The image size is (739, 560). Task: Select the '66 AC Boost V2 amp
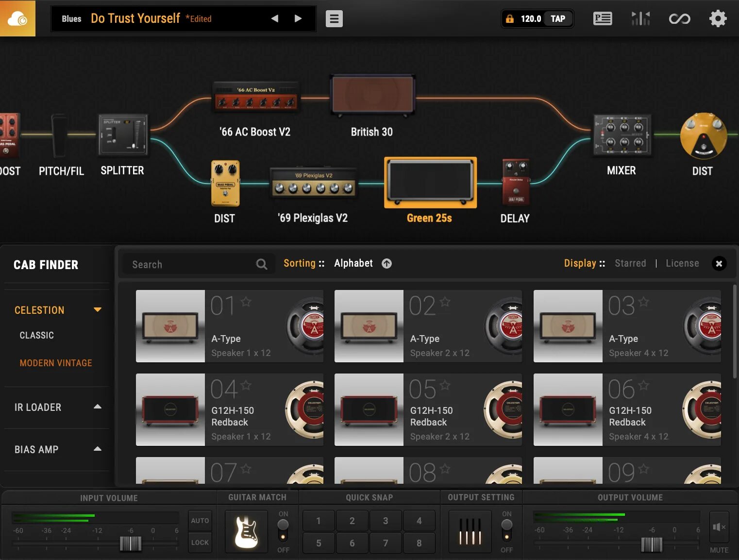(255, 97)
